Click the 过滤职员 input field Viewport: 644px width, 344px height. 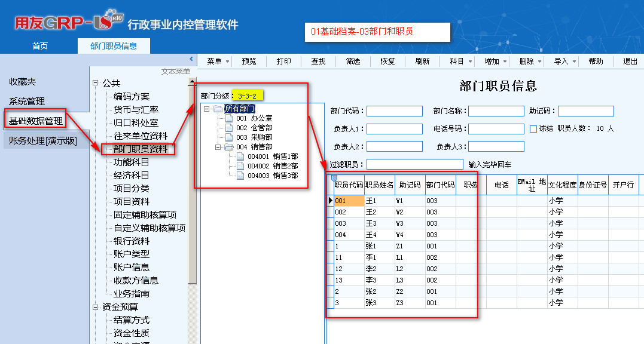point(414,164)
